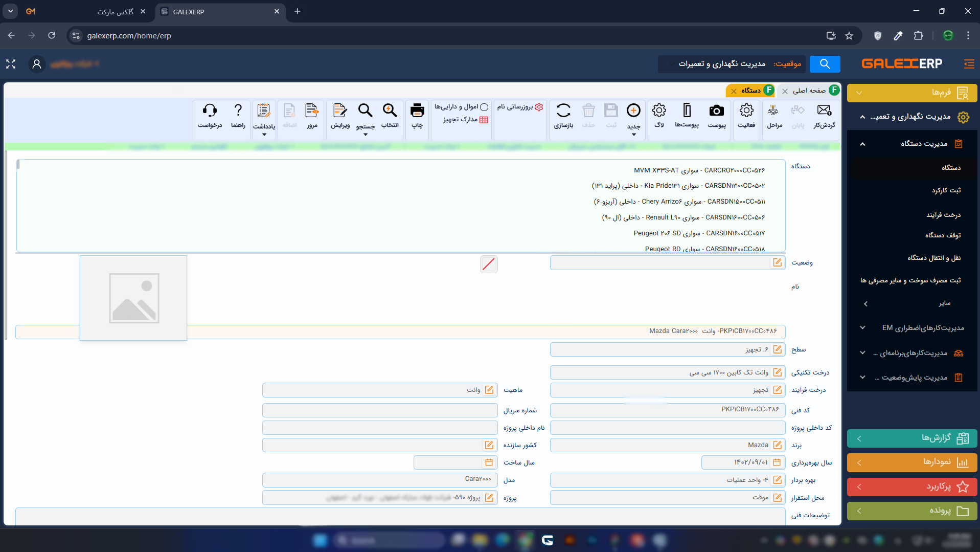Open the پرکاربرد favorites panel

(911, 487)
